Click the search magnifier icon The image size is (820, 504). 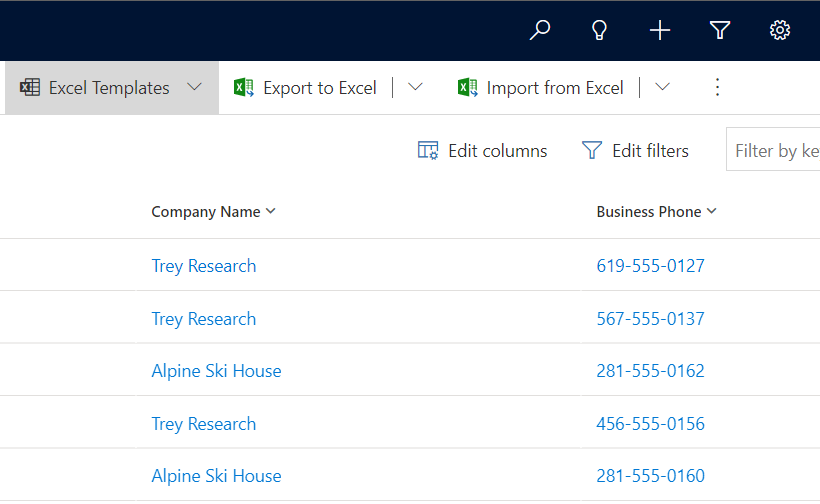[540, 30]
